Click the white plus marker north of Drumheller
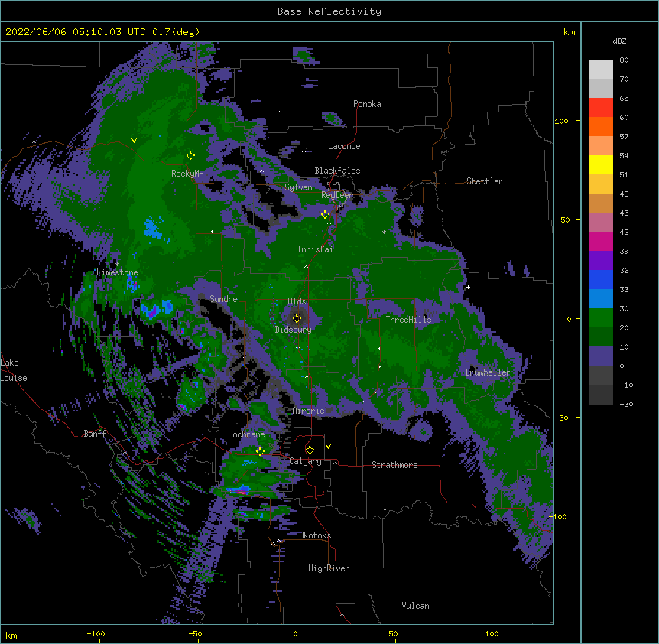The height and width of the screenshot is (644, 659). (x=468, y=287)
